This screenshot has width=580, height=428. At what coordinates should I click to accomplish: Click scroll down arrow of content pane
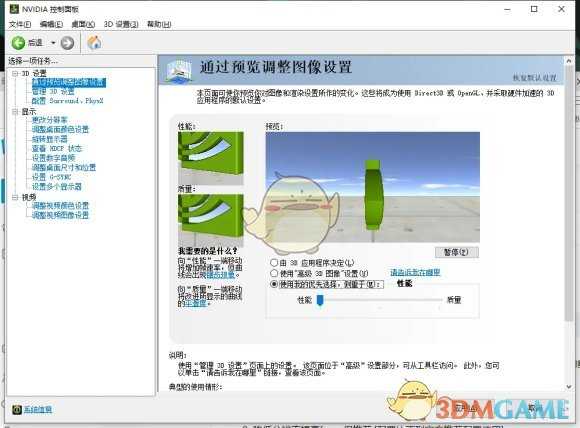[x=569, y=387]
